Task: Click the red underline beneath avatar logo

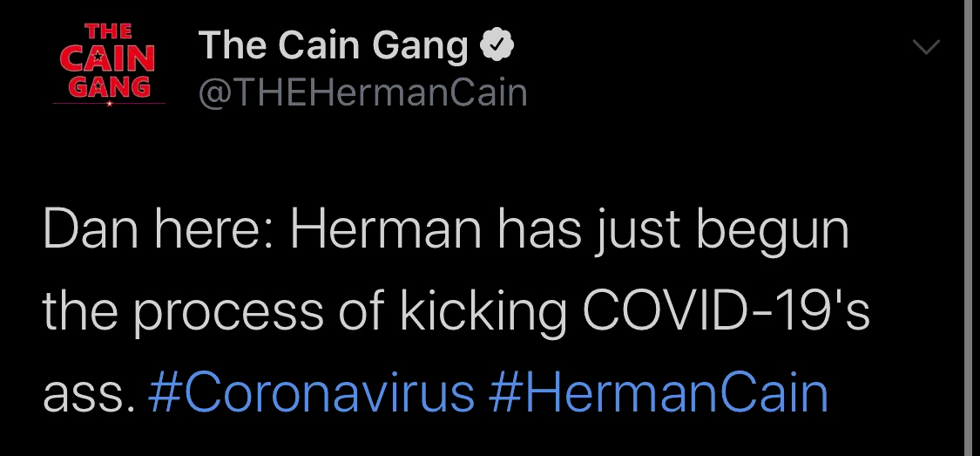Action: tap(109, 104)
